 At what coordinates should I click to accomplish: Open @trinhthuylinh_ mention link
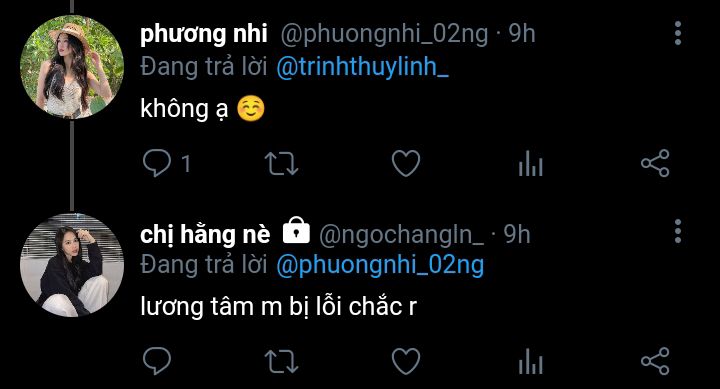[362, 67]
